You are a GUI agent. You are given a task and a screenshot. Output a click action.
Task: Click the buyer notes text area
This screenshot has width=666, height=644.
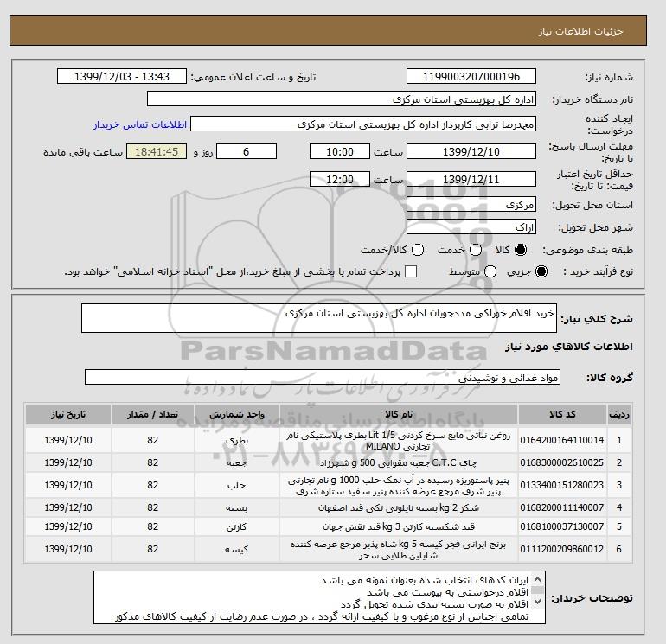click(x=319, y=597)
